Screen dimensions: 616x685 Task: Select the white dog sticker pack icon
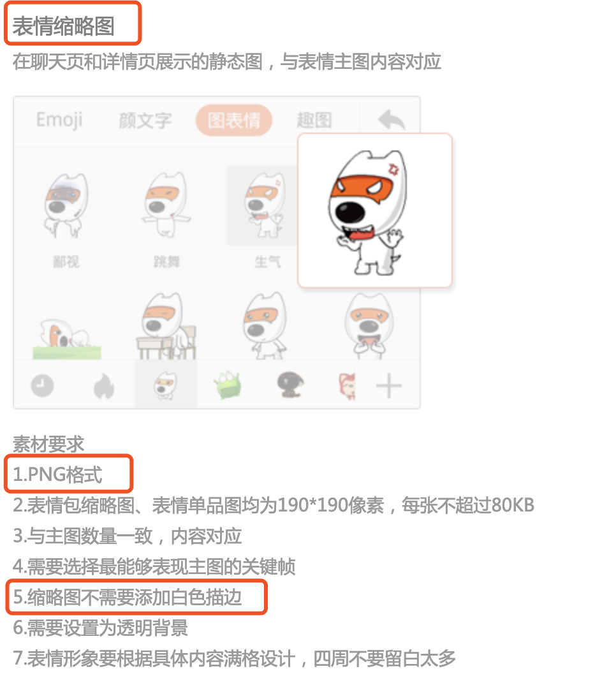(166, 386)
